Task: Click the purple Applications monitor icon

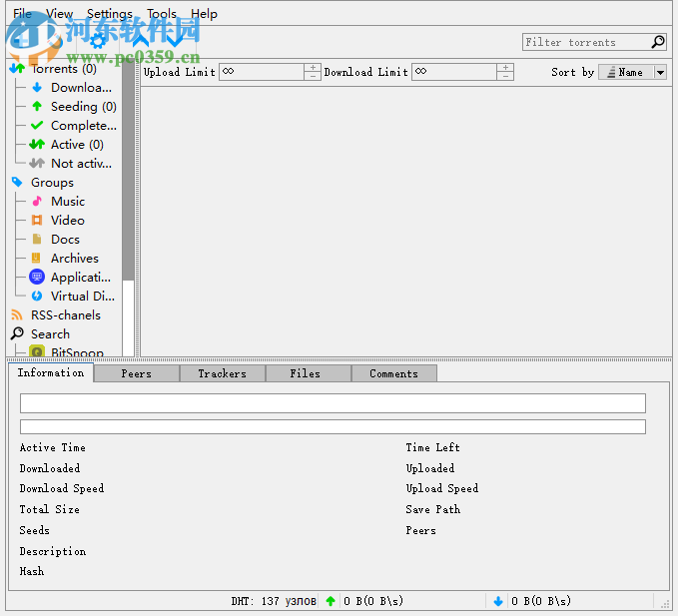Action: coord(37,278)
